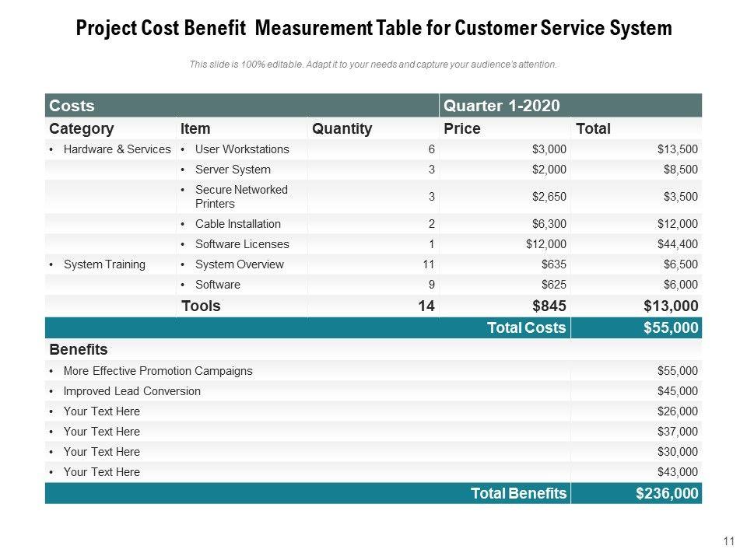Screen dimensions: 747x560
Task: Click 'Your Text Here' in the $30,000 row
Action: tap(101, 452)
